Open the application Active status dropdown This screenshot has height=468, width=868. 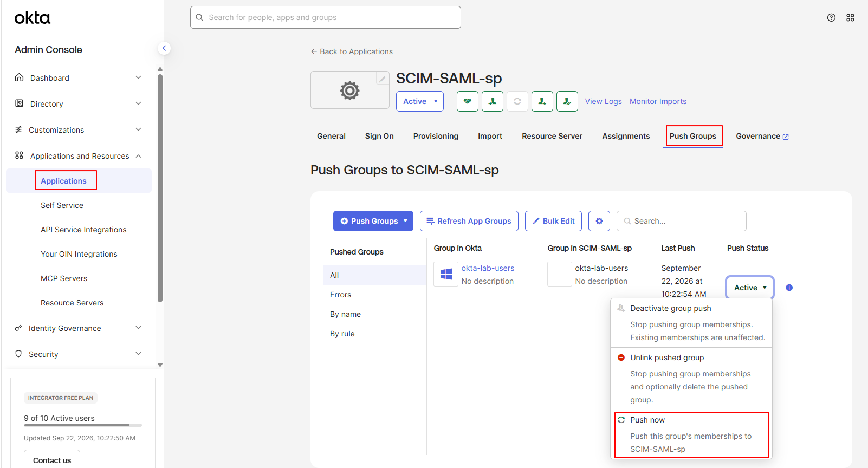pos(420,101)
